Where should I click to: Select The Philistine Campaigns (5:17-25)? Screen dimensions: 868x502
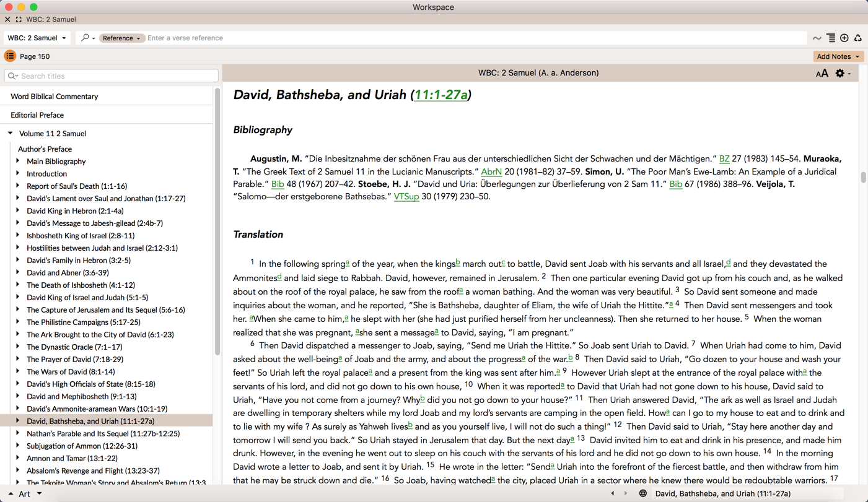pyautogui.click(x=84, y=322)
